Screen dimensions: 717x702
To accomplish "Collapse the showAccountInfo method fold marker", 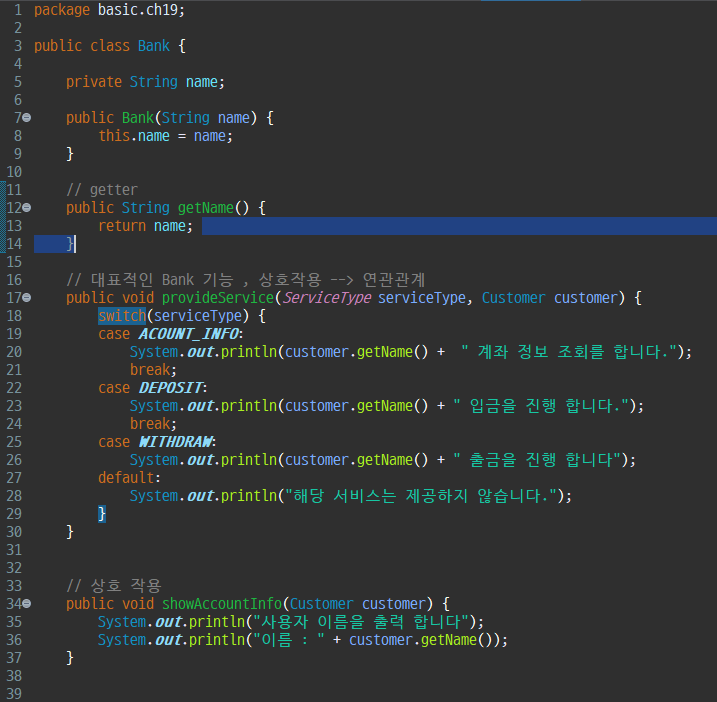I will pos(27,604).
